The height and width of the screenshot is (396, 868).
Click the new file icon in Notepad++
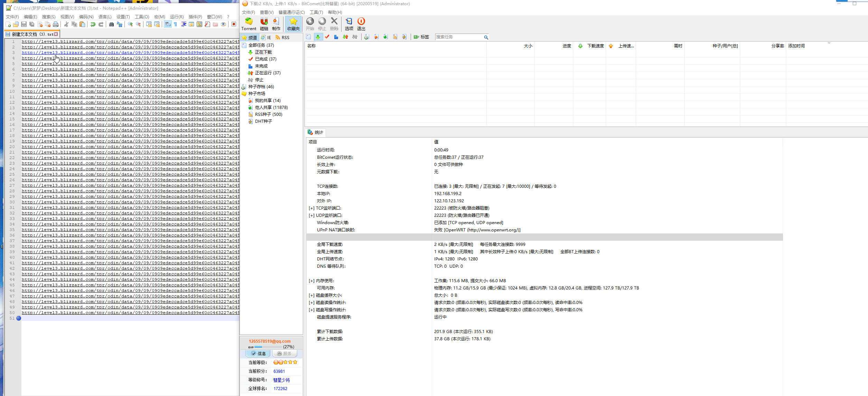(x=8, y=24)
